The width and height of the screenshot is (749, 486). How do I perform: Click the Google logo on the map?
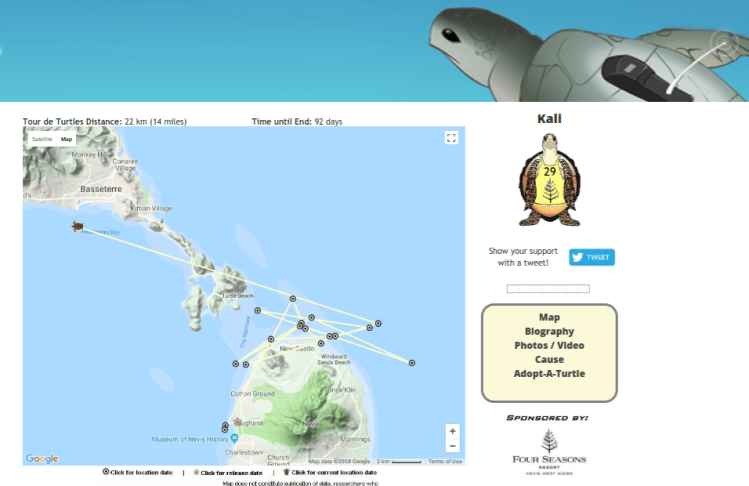[x=42, y=459]
